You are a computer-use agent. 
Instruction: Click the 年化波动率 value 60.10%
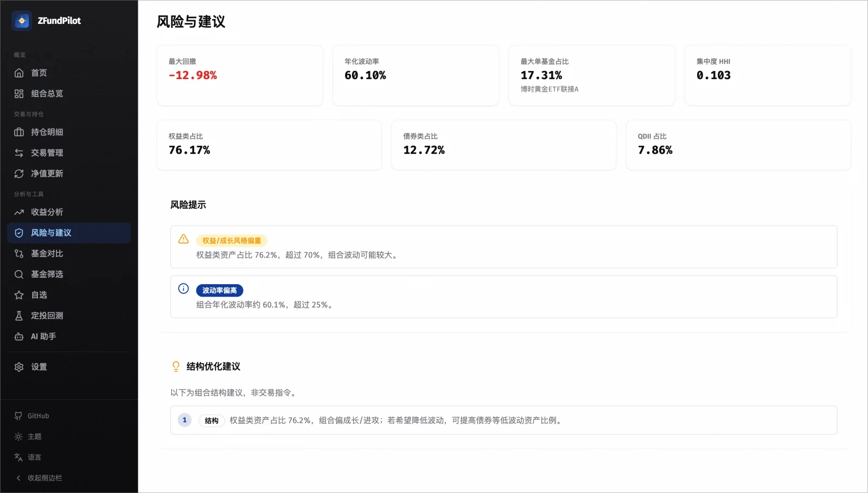(x=365, y=75)
